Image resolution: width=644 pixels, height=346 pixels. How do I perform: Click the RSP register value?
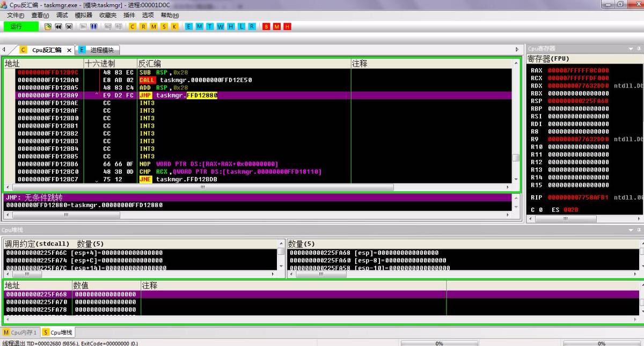[x=578, y=101]
